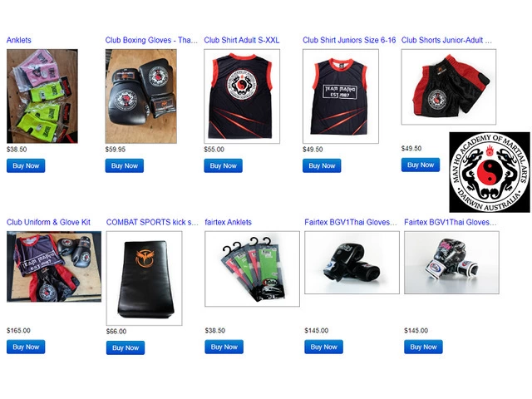Buy Now for the $59.95 boxing gloves
The image size is (532, 399).
125,166
